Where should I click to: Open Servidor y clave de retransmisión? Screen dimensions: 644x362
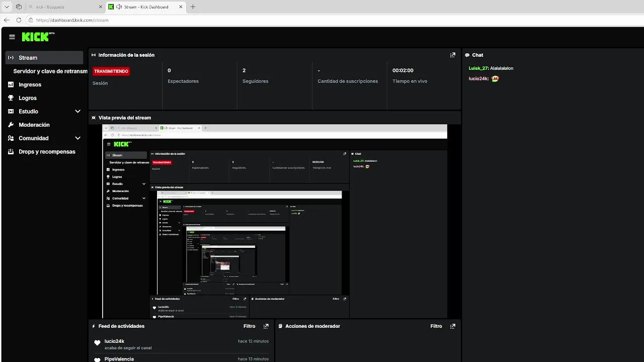pyautogui.click(x=50, y=71)
